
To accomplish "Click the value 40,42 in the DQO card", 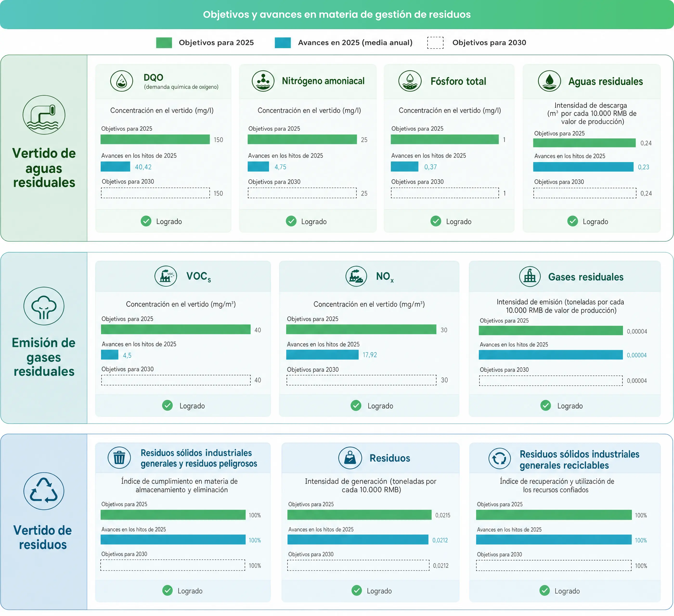I will [x=143, y=167].
